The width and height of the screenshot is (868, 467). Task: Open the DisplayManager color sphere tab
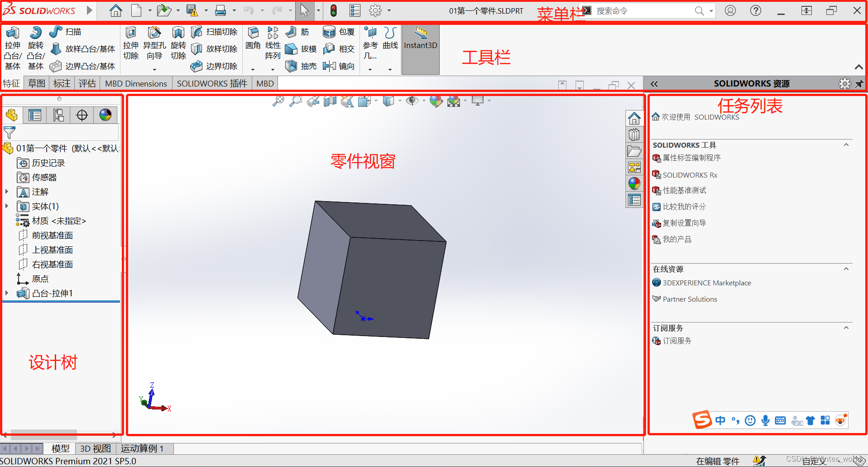tap(106, 115)
